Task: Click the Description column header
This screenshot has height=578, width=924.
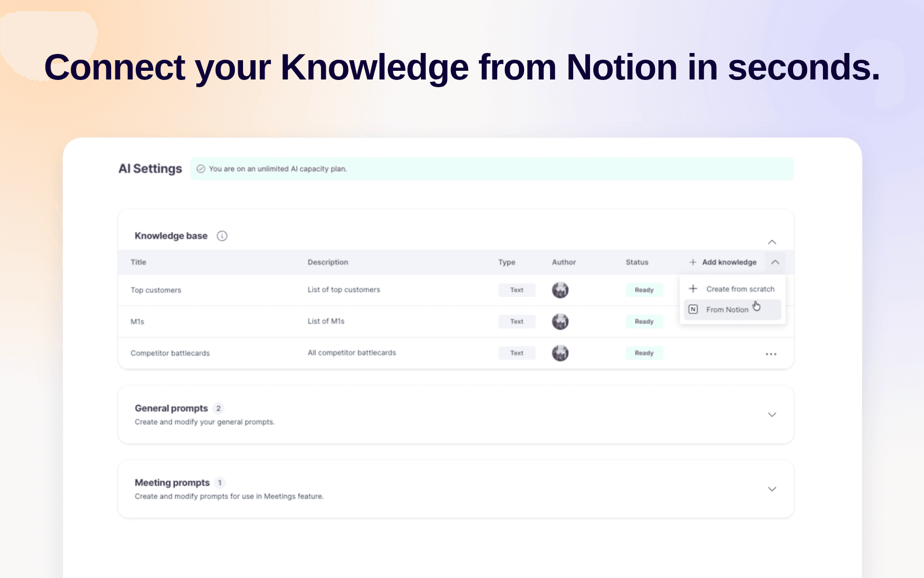Action: 328,263
